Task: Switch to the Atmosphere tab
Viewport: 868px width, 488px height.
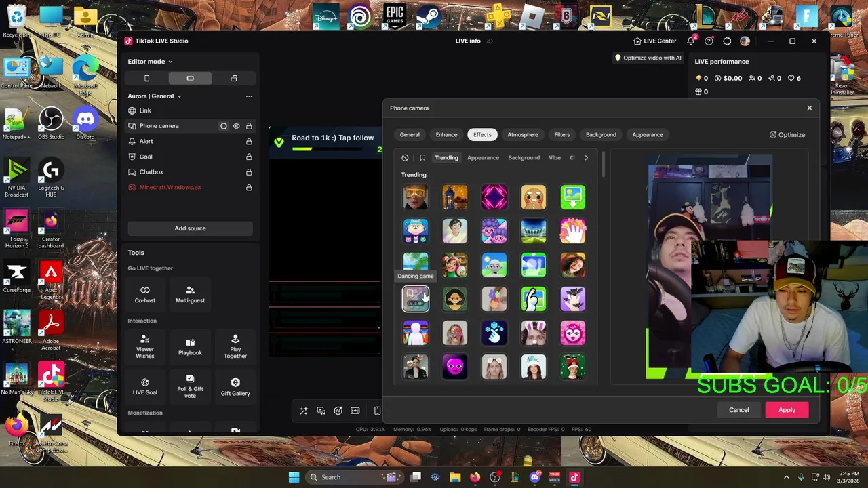Action: click(x=523, y=134)
